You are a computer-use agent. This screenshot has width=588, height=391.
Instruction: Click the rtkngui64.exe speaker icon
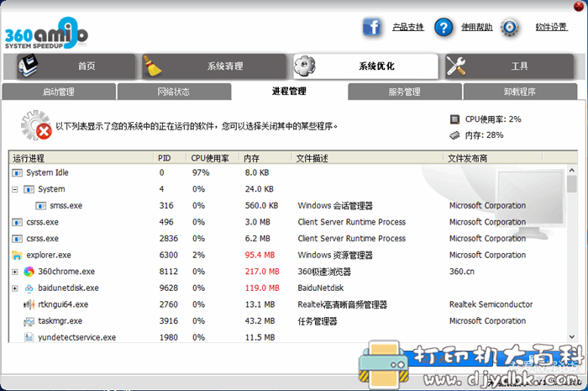29,304
